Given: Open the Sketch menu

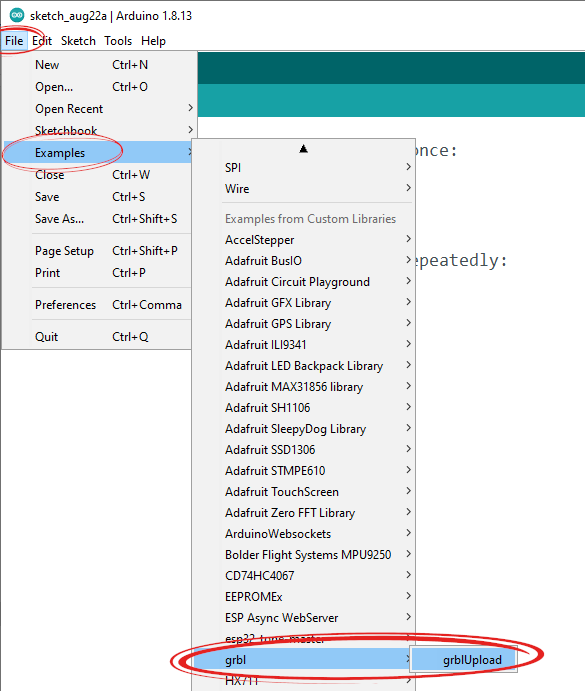Looking at the screenshot, I should click(x=78, y=41).
